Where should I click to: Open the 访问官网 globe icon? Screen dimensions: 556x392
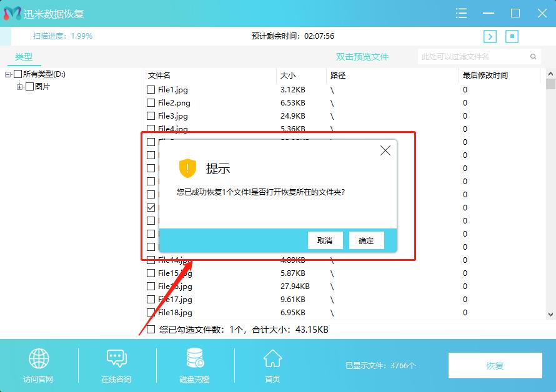tap(38, 359)
